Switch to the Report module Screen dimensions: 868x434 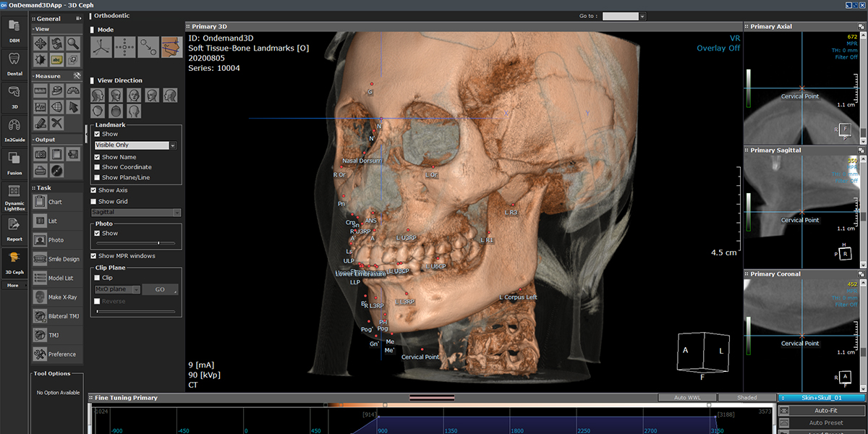click(14, 229)
